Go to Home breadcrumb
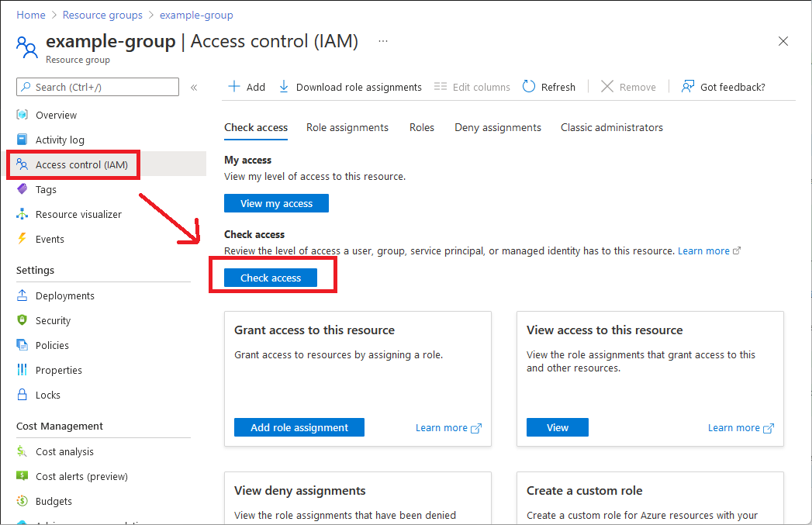The image size is (812, 525). (x=30, y=15)
